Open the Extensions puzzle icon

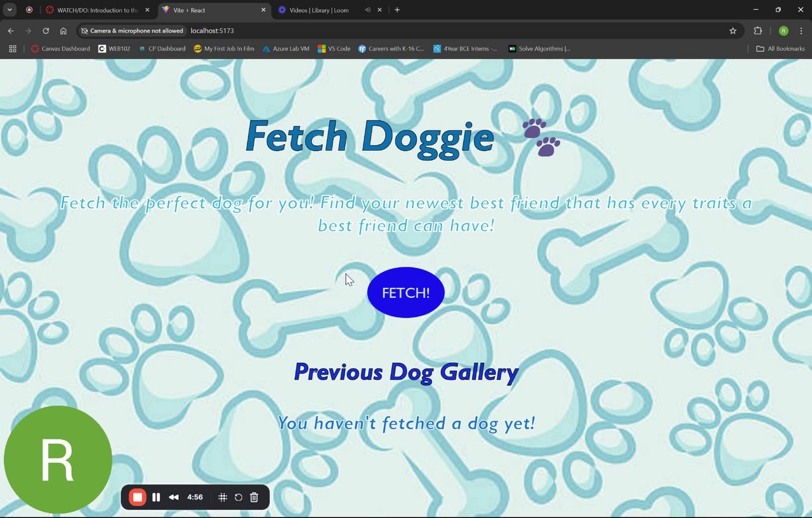tap(757, 30)
